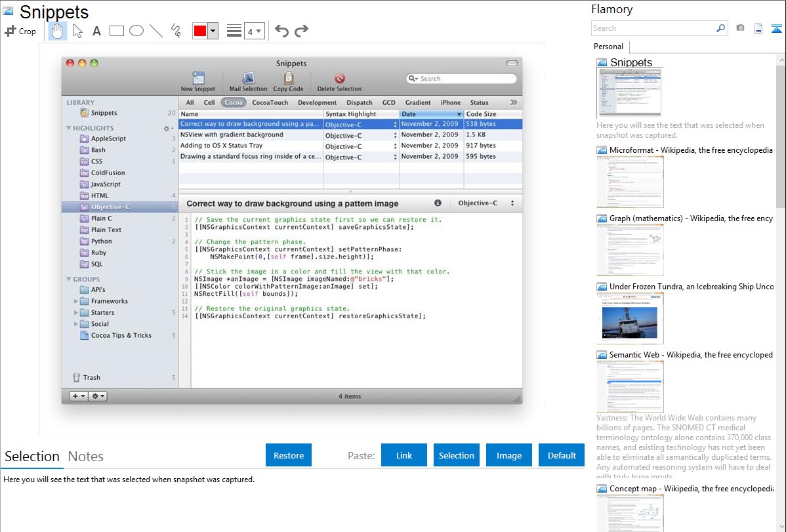The height and width of the screenshot is (532, 786).
Task: Click the Mail Selection toolbar icon
Action: (248, 82)
